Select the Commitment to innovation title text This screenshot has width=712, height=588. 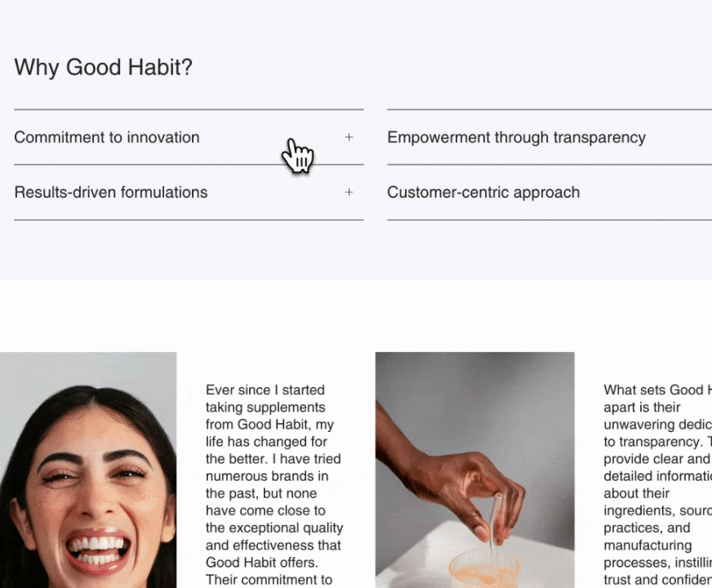coord(107,137)
